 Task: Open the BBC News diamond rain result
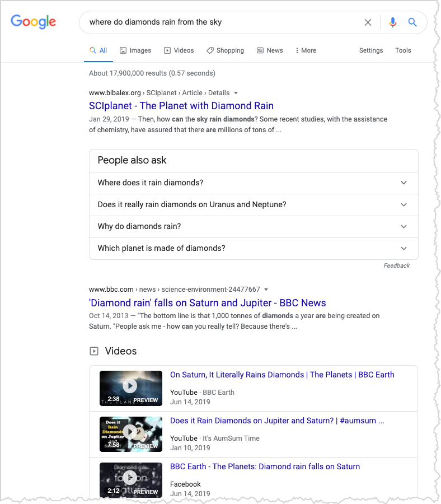207,303
